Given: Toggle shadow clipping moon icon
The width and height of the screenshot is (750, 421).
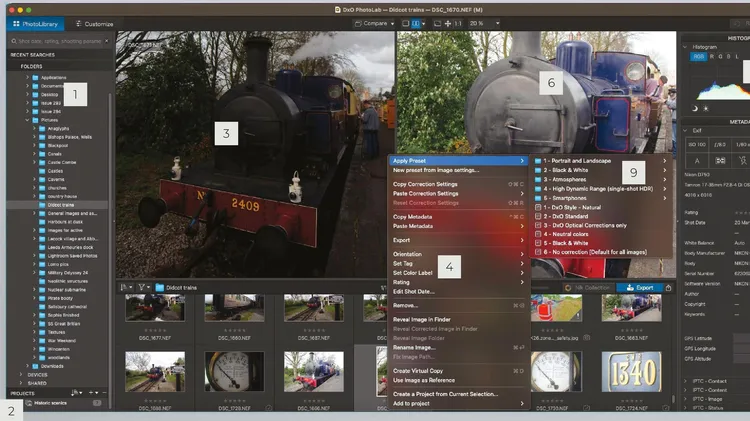Looking at the screenshot, I should tap(695, 109).
